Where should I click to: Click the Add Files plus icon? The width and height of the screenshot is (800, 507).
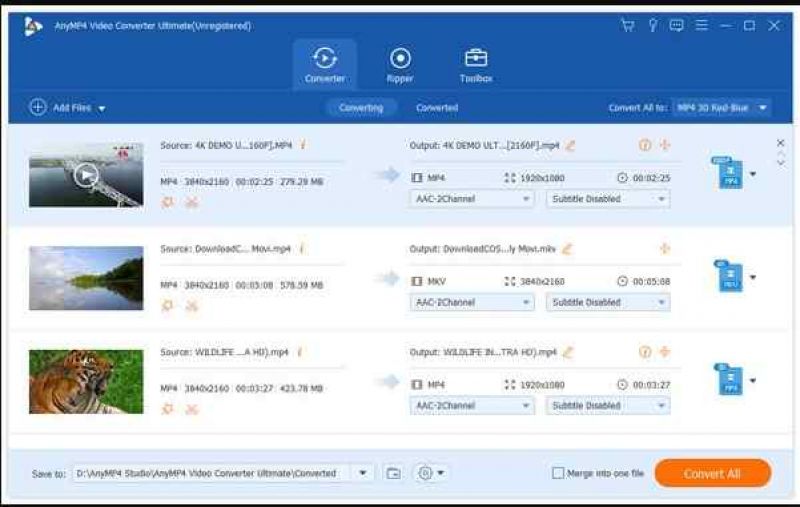tap(38, 107)
